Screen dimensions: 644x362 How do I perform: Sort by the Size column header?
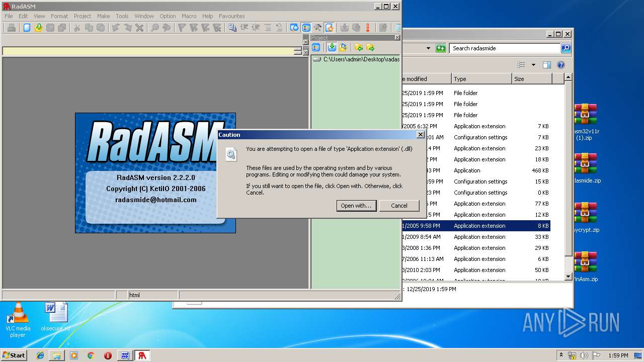(x=532, y=79)
